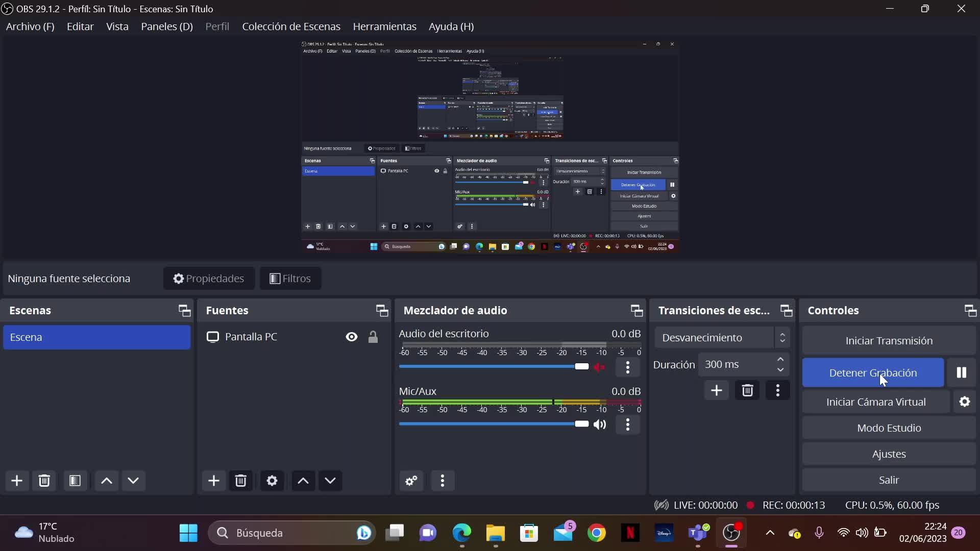This screenshot has height=551, width=980.
Task: Open advanced audio properties gears icon
Action: click(x=411, y=481)
